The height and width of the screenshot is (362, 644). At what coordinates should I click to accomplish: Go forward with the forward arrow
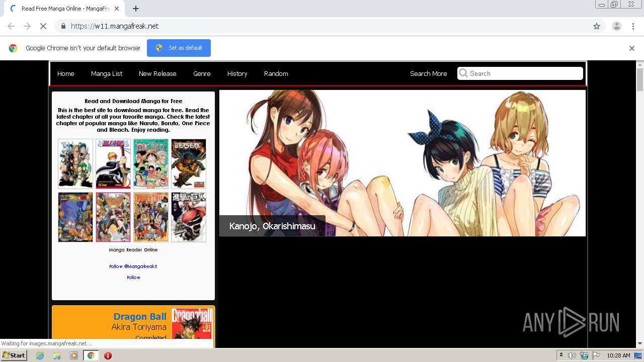point(27,26)
